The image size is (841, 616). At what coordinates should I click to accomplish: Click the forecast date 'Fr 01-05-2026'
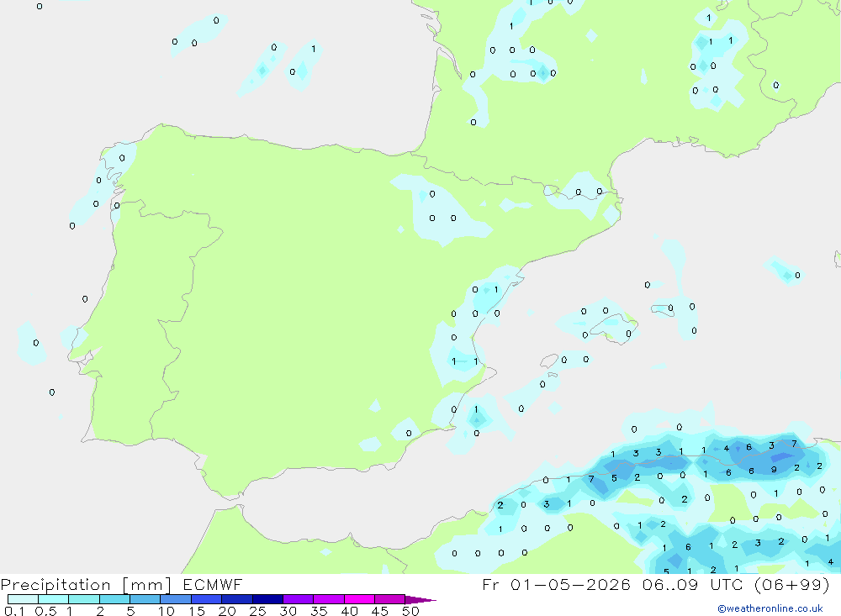point(556,584)
